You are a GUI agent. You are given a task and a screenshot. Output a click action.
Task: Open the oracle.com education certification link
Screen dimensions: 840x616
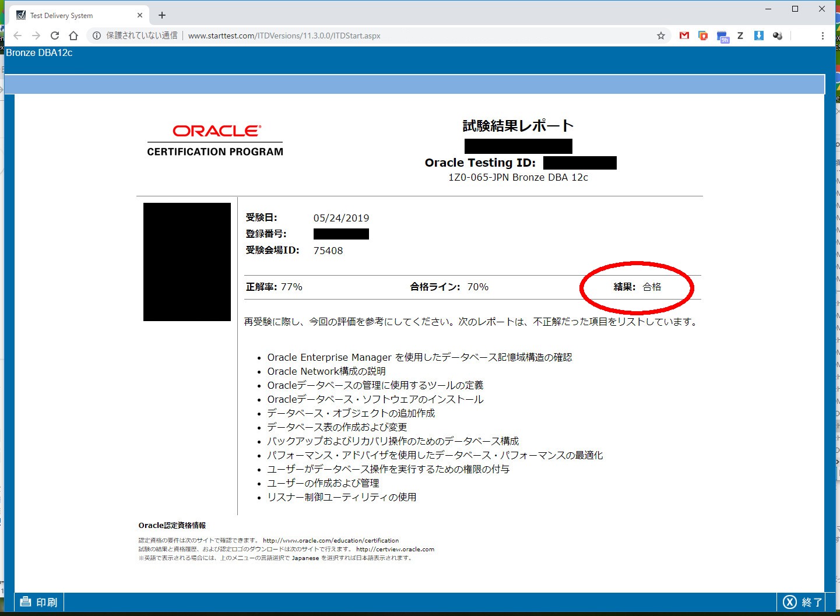pos(331,541)
